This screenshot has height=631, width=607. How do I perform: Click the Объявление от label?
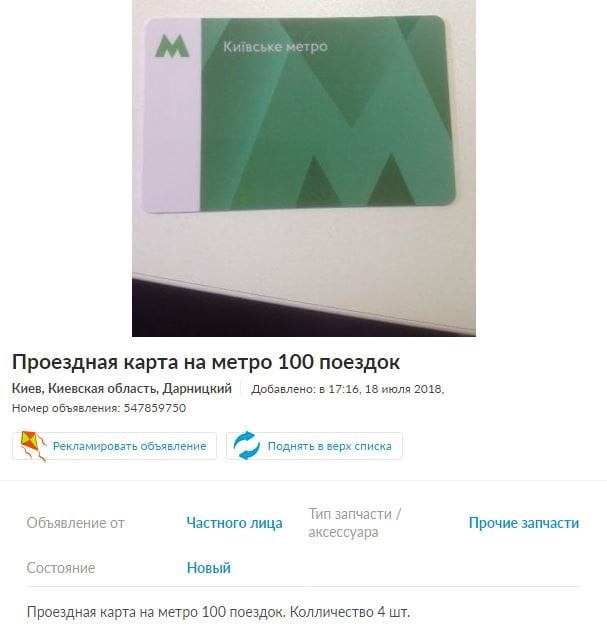click(76, 523)
